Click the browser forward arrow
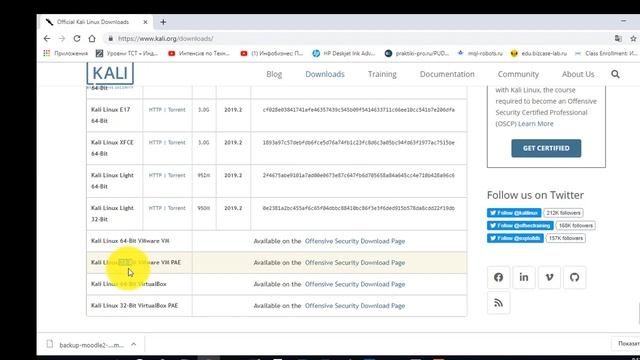Viewport: 640px width, 360px height. click(62, 38)
